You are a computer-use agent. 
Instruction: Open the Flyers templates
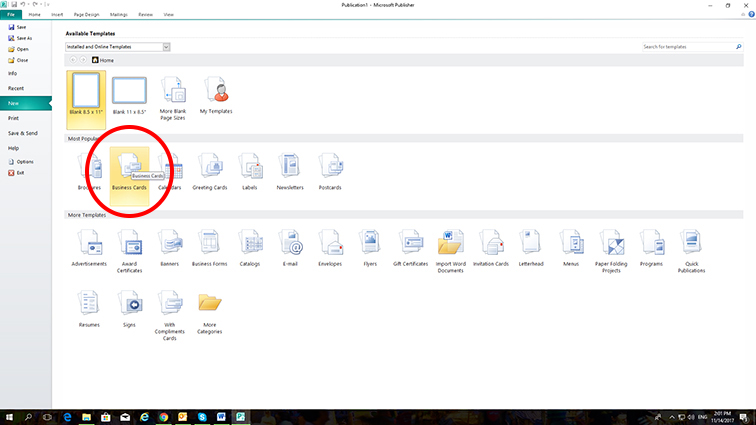point(370,248)
